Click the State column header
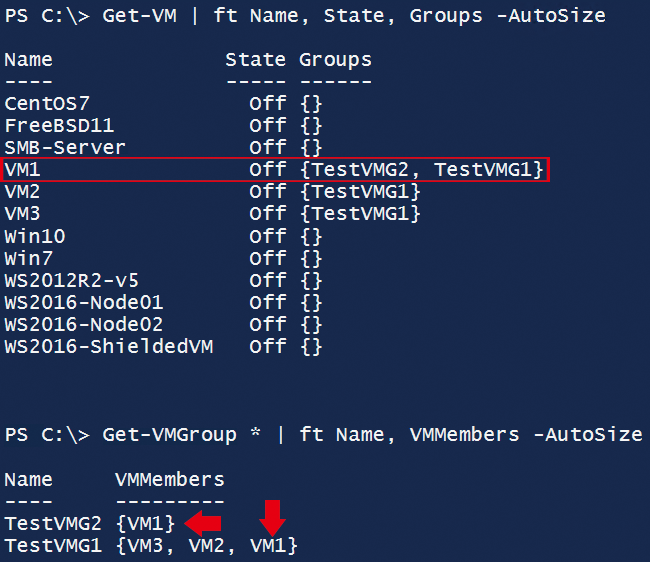 click(255, 60)
